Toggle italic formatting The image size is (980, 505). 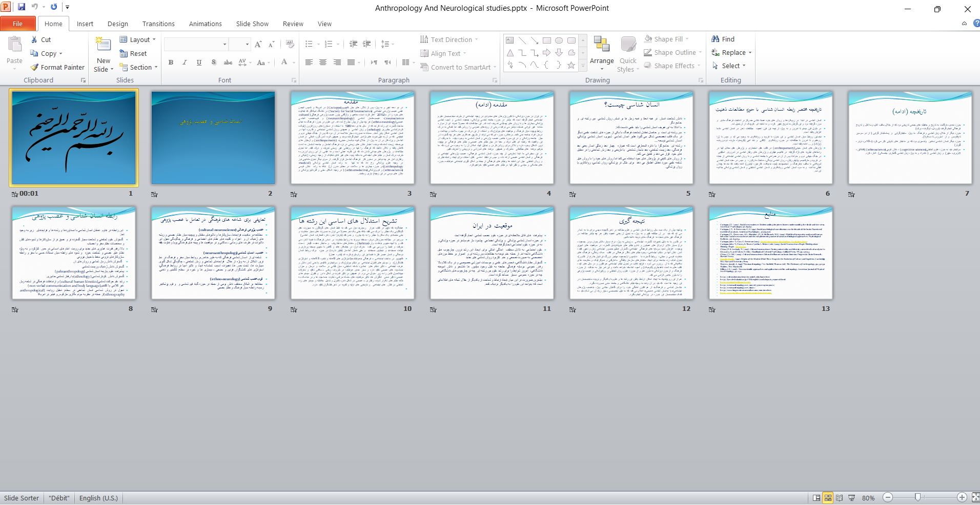(185, 62)
